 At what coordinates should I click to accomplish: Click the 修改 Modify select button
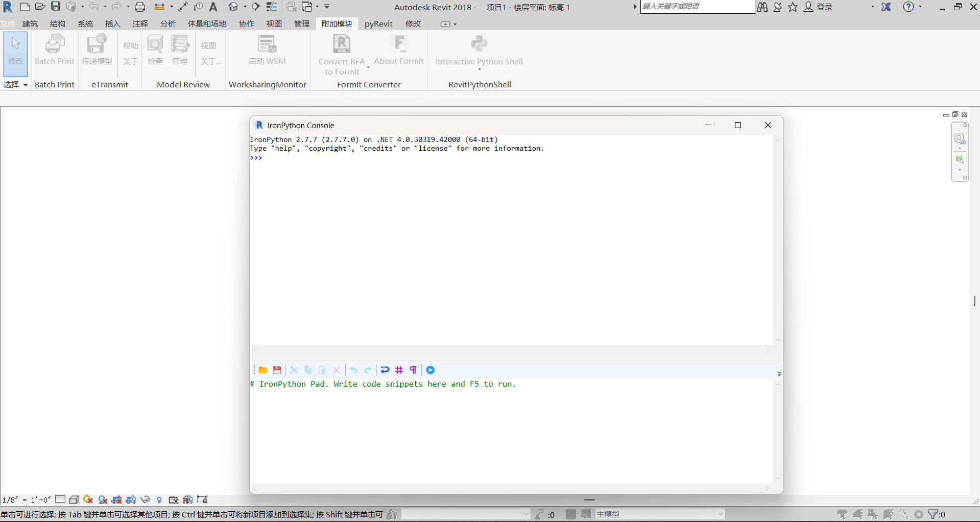[x=15, y=54]
